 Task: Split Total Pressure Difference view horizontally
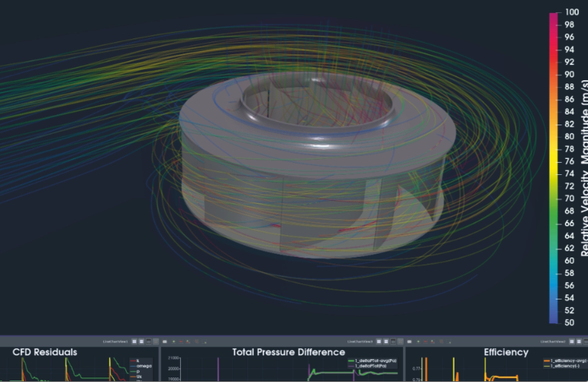[380, 341]
